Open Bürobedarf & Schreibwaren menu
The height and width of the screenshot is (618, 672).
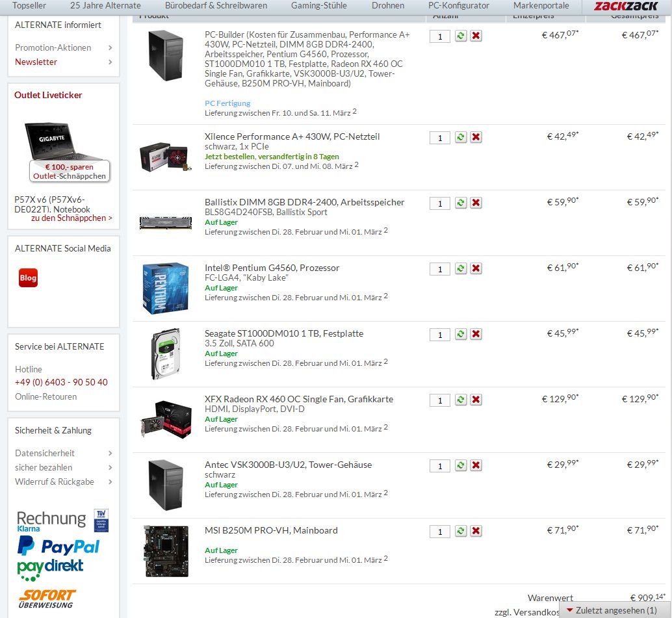[216, 6]
